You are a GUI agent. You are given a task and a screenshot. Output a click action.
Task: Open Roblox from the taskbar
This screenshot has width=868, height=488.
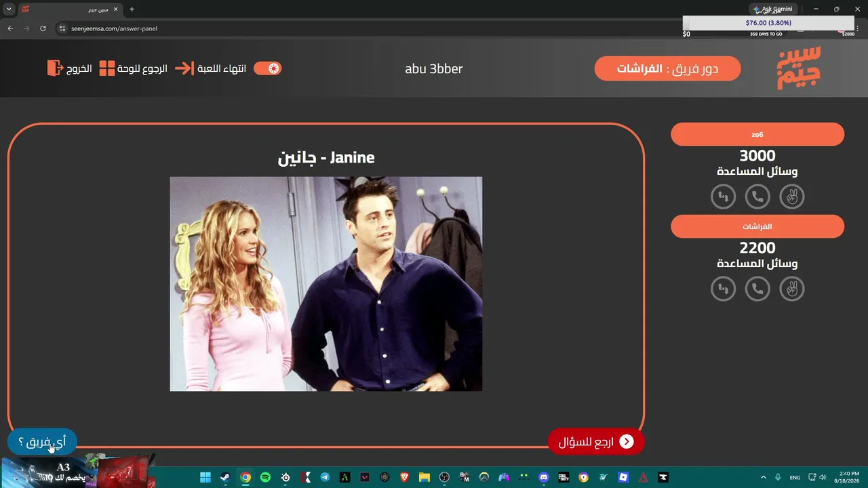623,477
